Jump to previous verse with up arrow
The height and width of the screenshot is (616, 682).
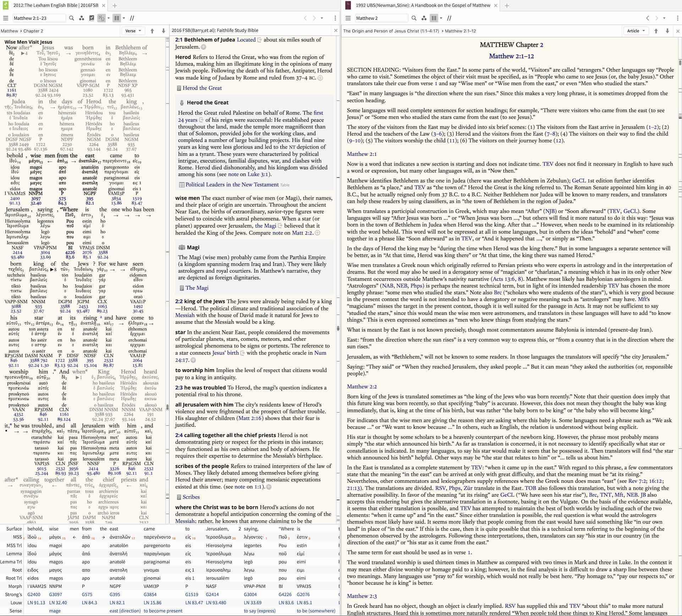coord(152,31)
